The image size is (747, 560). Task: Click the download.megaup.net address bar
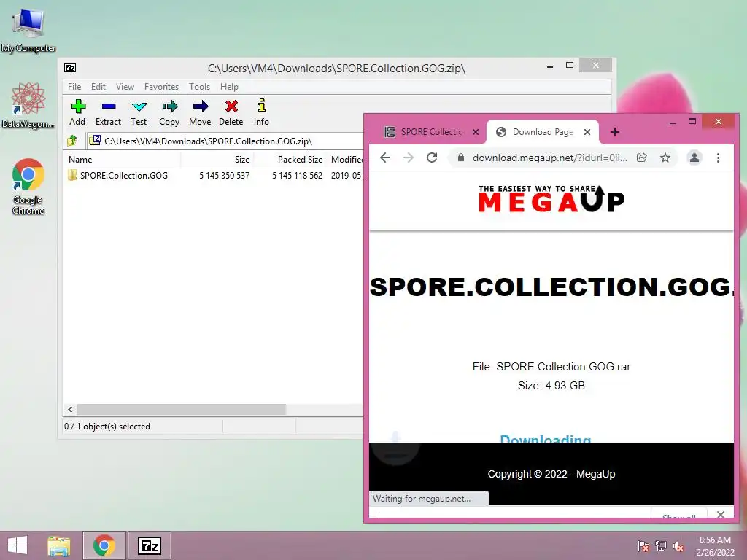point(549,157)
